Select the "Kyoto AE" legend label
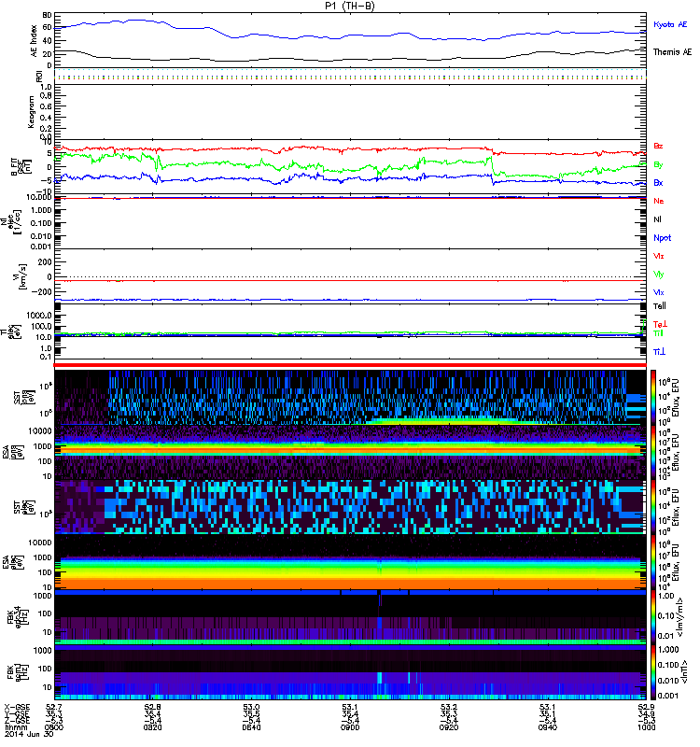Screen dimensions: 700x747 (670, 24)
